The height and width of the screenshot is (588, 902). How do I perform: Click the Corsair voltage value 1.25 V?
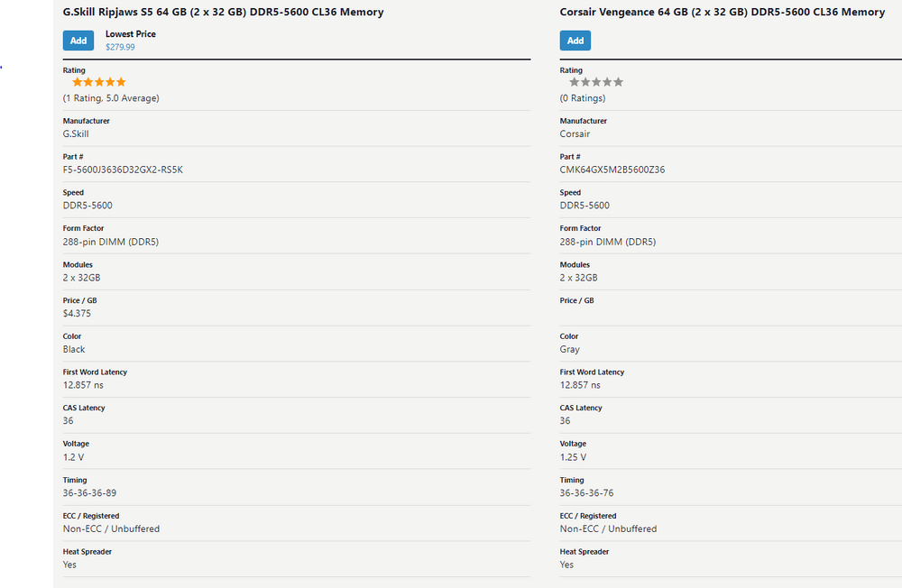575,457
